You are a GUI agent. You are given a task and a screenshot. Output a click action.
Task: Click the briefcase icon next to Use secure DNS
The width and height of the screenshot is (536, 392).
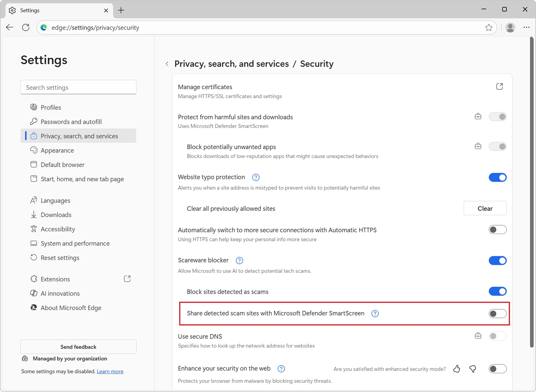pos(478,335)
